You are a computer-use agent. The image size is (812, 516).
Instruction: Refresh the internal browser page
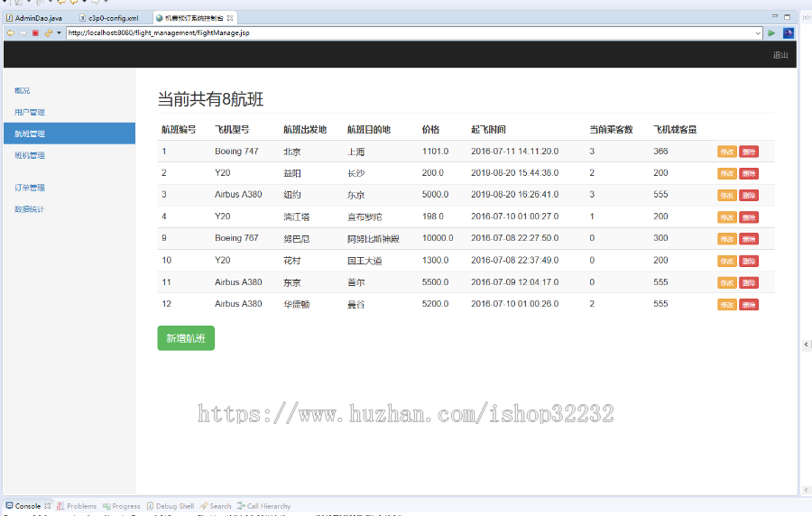48,33
